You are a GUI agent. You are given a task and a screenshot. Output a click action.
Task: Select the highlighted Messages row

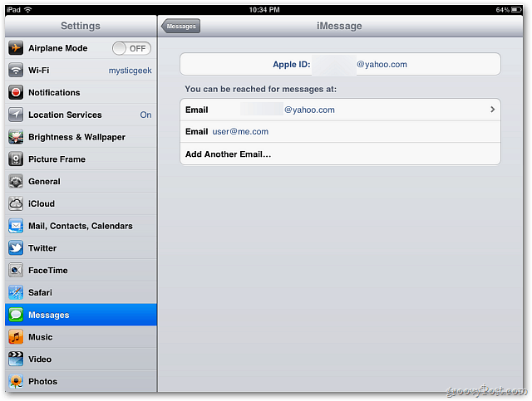tap(81, 315)
